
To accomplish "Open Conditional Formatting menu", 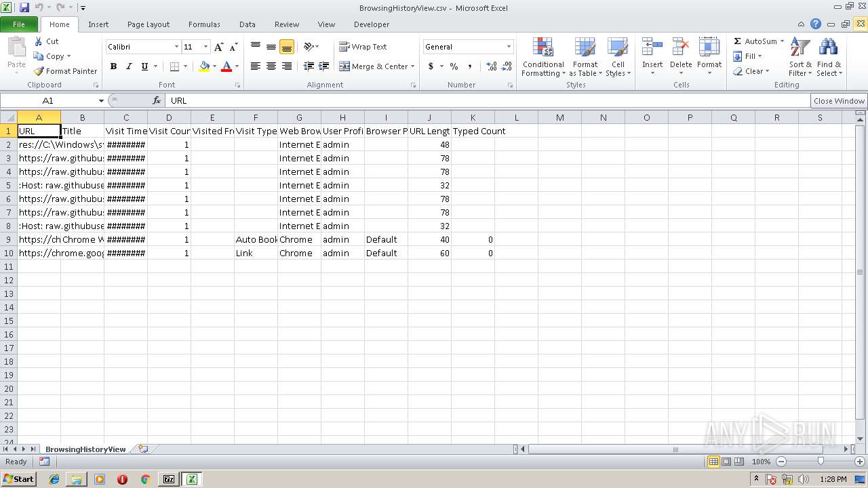I will (543, 58).
